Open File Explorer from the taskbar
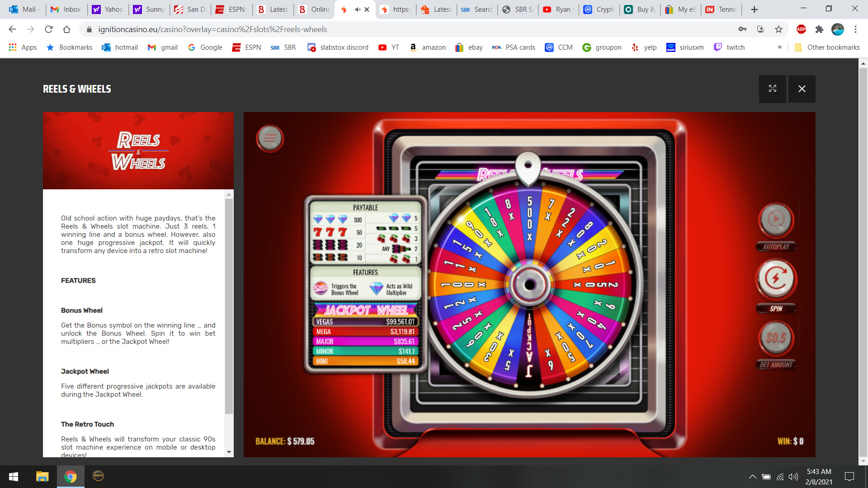This screenshot has width=868, height=488. click(x=42, y=477)
